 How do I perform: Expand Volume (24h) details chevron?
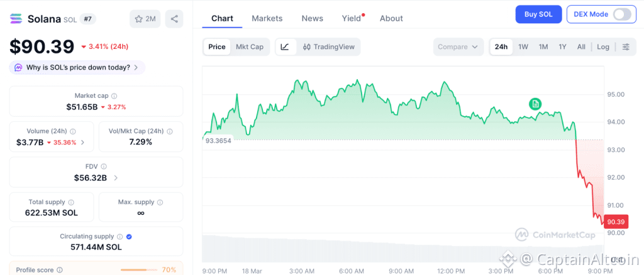click(x=82, y=143)
